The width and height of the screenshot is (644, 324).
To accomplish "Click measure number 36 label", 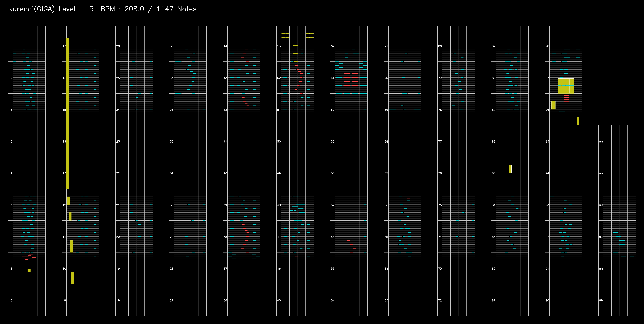I will (225, 300).
